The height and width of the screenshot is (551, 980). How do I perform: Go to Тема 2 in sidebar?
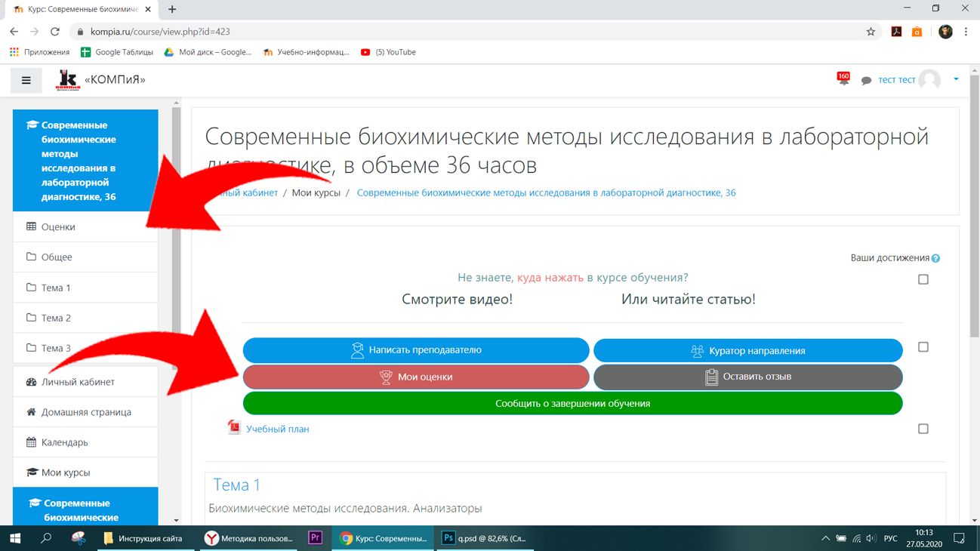85,318
